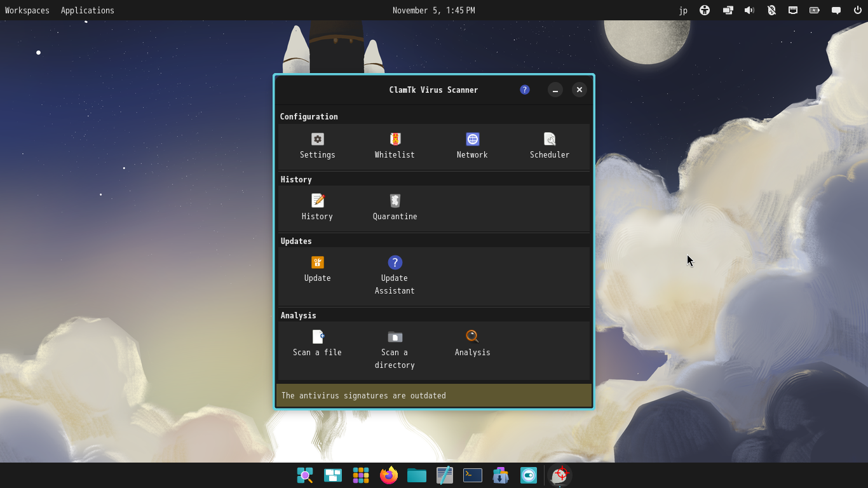Minimize the ClamTk window
This screenshot has height=488, width=868.
pos(555,90)
